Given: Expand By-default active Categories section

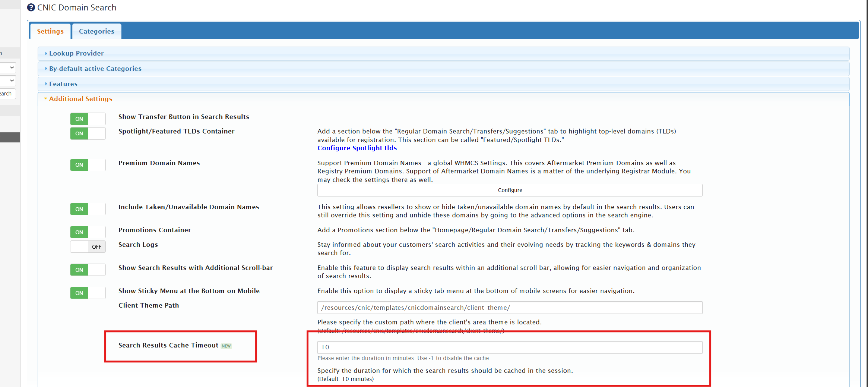Looking at the screenshot, I should point(443,69).
